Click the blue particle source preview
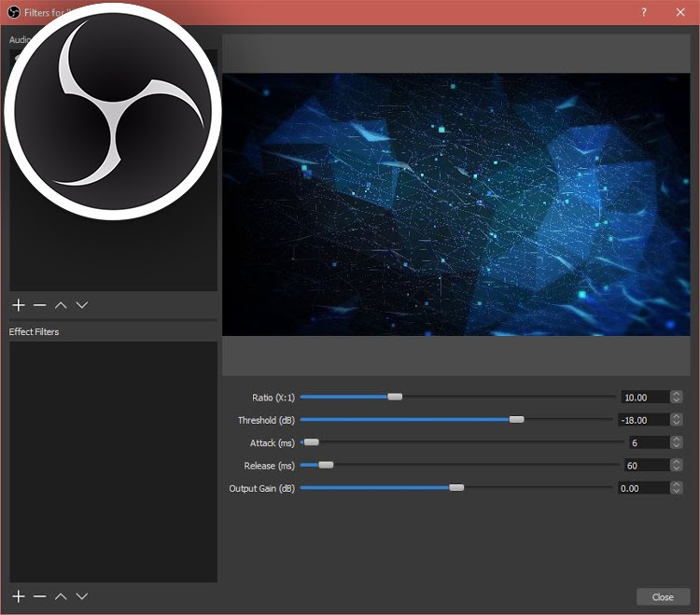Screen dimensions: 700x615 coord(455,204)
